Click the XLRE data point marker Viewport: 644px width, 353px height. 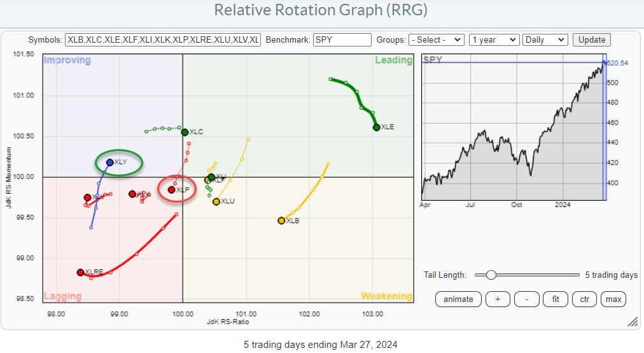(x=80, y=272)
